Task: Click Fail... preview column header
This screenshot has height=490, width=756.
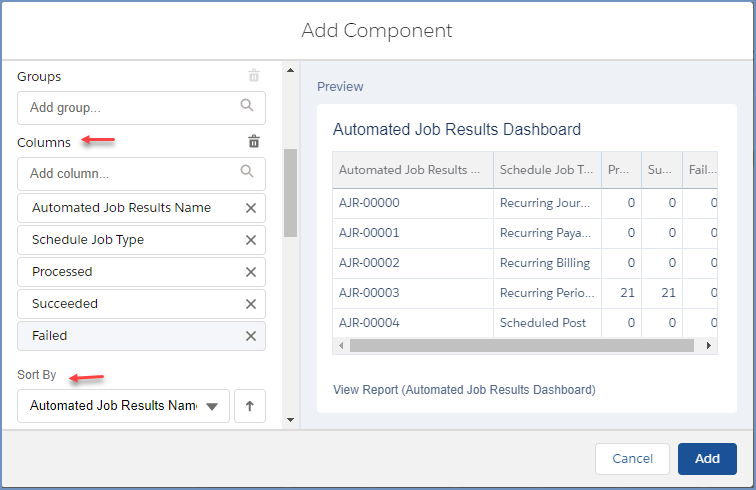Action: (700, 170)
